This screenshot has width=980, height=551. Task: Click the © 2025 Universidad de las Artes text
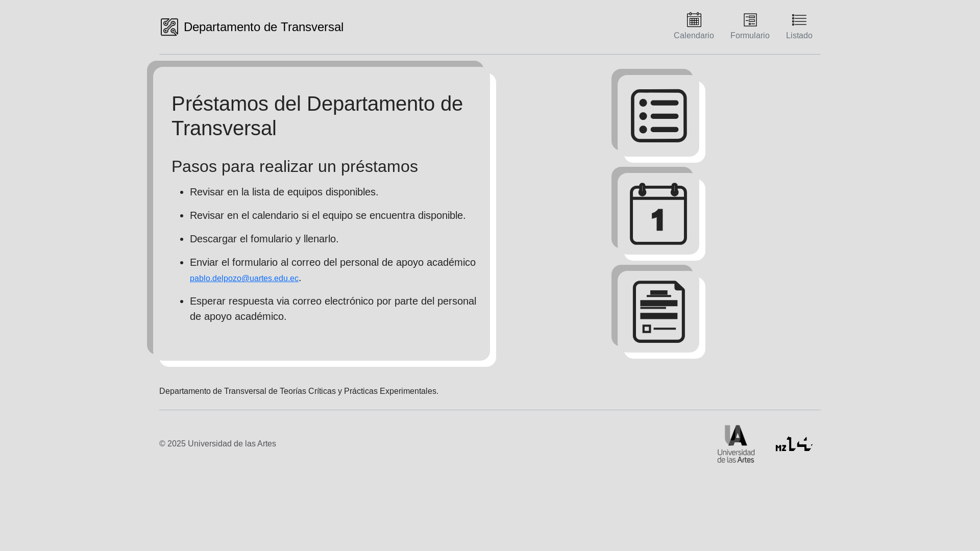pos(217,444)
